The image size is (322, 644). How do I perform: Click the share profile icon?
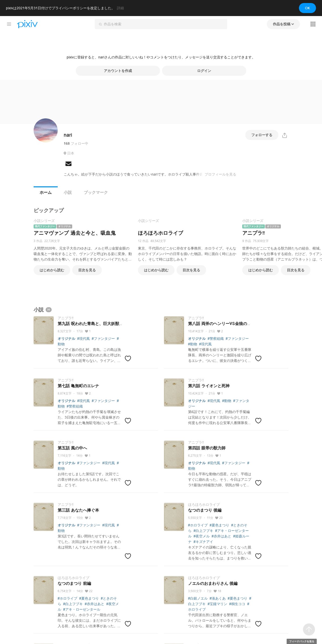pyautogui.click(x=285, y=135)
